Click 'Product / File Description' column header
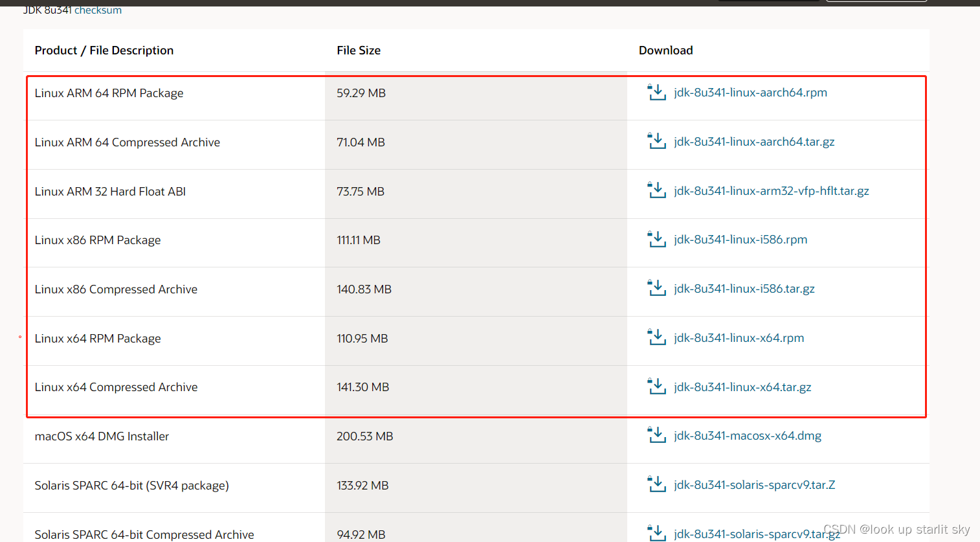Screen dimensions: 980x542 click(104, 51)
